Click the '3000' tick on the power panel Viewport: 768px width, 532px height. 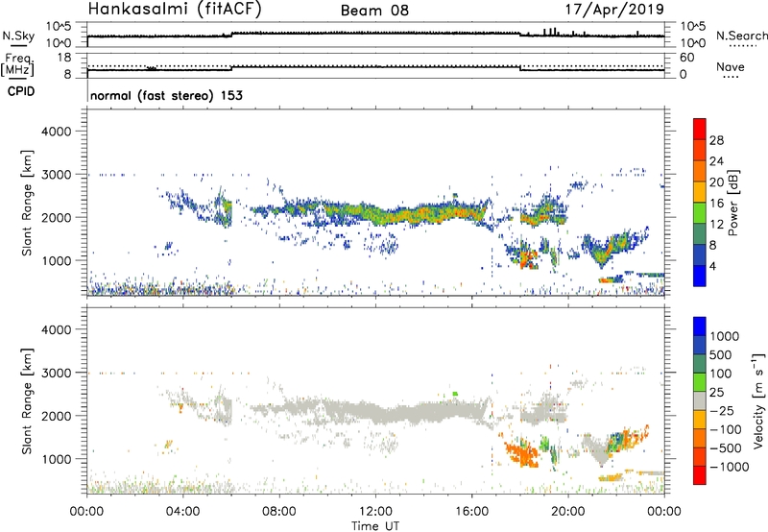click(56, 175)
